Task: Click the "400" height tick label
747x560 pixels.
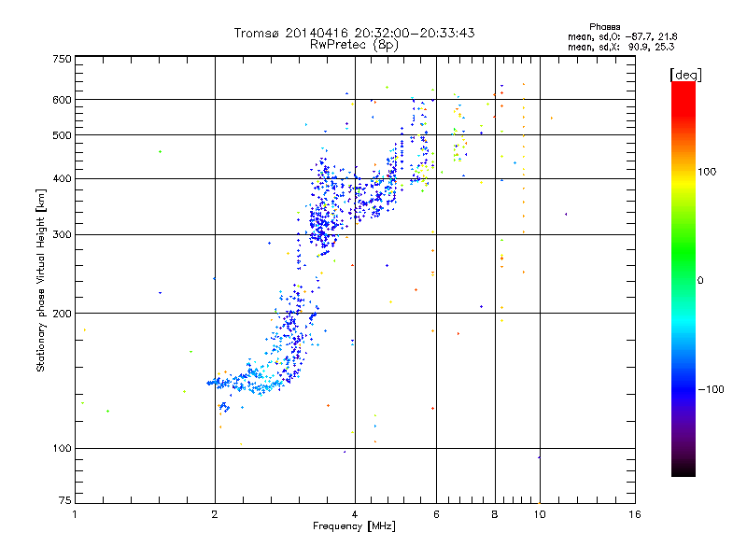Action: [62, 178]
